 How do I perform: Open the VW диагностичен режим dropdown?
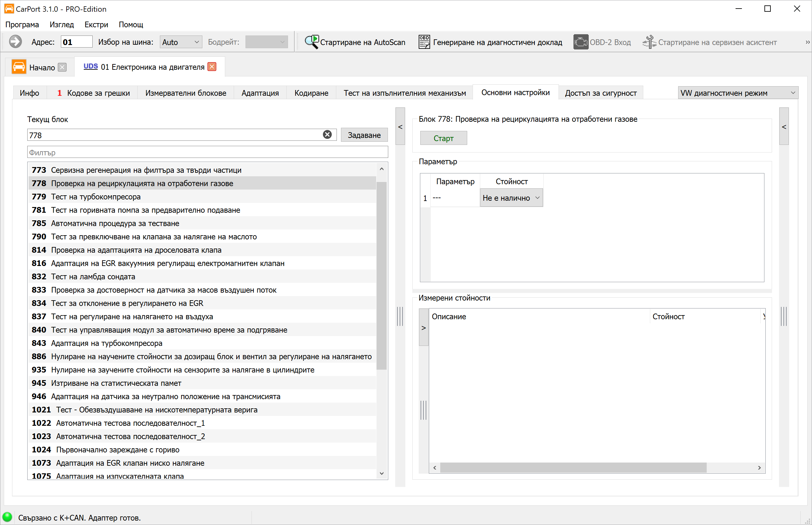[x=738, y=93]
